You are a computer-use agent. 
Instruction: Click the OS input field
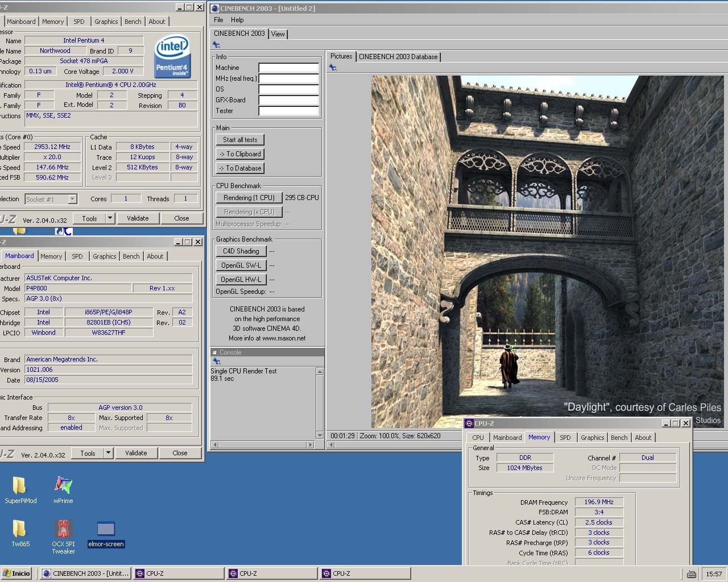pyautogui.click(x=288, y=89)
